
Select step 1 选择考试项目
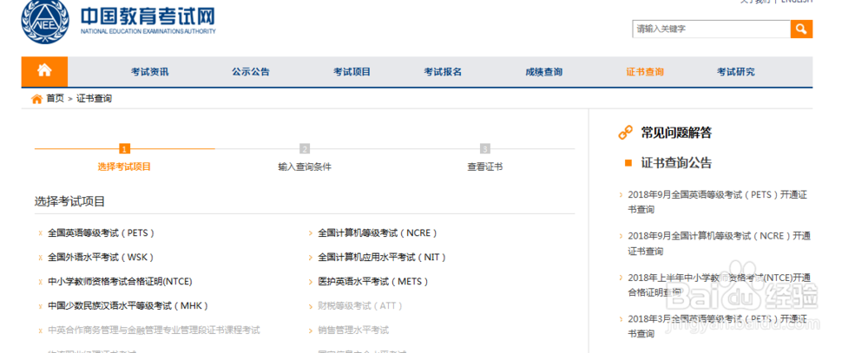tap(124, 167)
